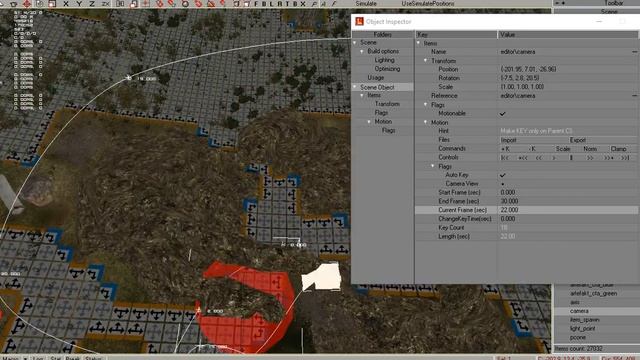Select artefakt_cta_green in the object list
The image size is (640, 360).
(593, 293)
